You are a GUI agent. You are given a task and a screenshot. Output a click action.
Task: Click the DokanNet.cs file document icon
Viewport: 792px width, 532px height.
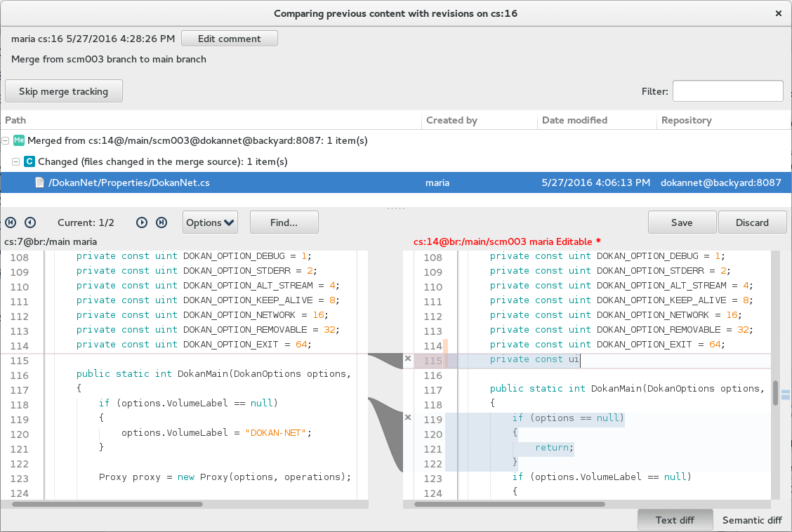[x=39, y=182]
